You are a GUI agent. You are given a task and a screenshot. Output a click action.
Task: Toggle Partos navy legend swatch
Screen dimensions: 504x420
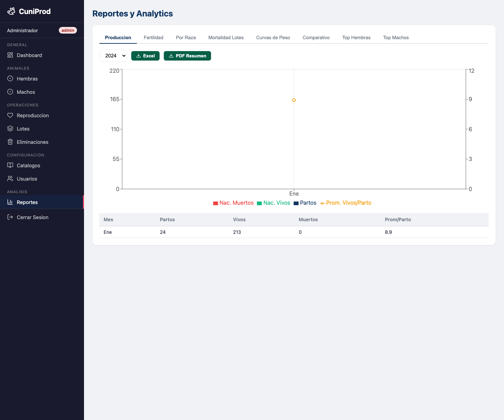[296, 203]
